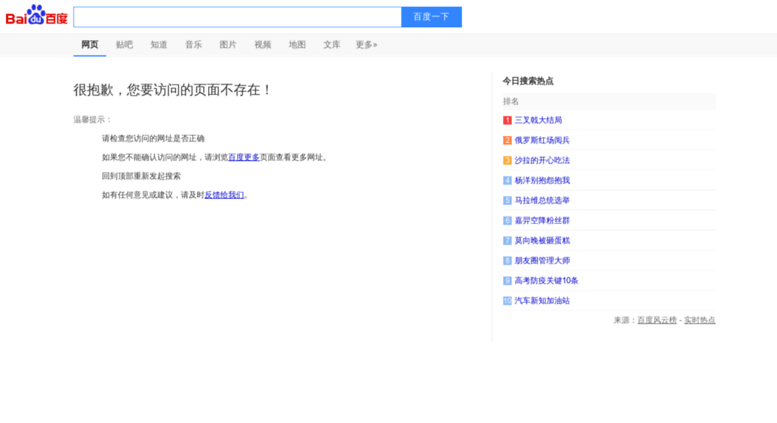The width and height of the screenshot is (777, 423).
Task: Click the 反馈给我们 feedback link
Action: [224, 195]
